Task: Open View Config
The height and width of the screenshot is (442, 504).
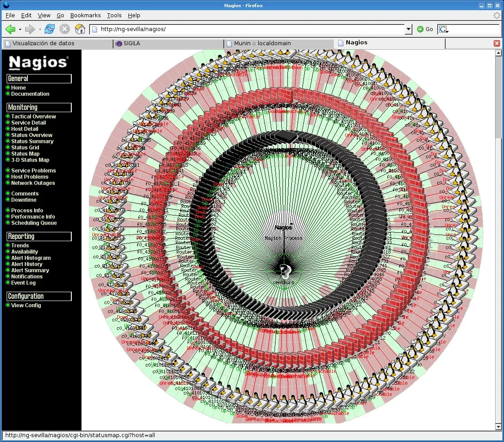Action: [x=26, y=305]
